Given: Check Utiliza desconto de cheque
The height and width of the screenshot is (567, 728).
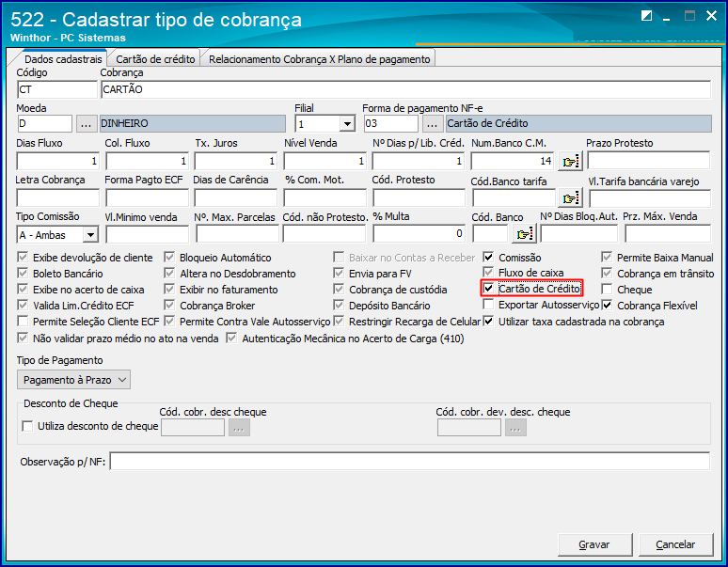Looking at the screenshot, I should click(x=28, y=426).
